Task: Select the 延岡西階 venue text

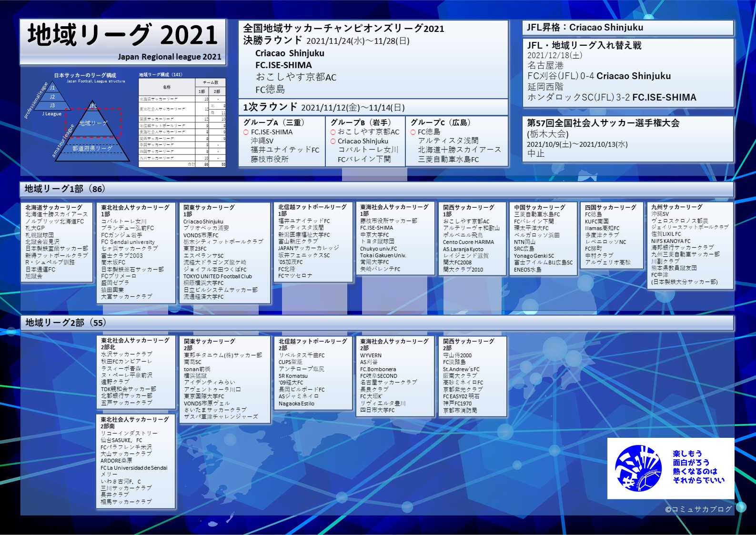Action: pos(545,86)
